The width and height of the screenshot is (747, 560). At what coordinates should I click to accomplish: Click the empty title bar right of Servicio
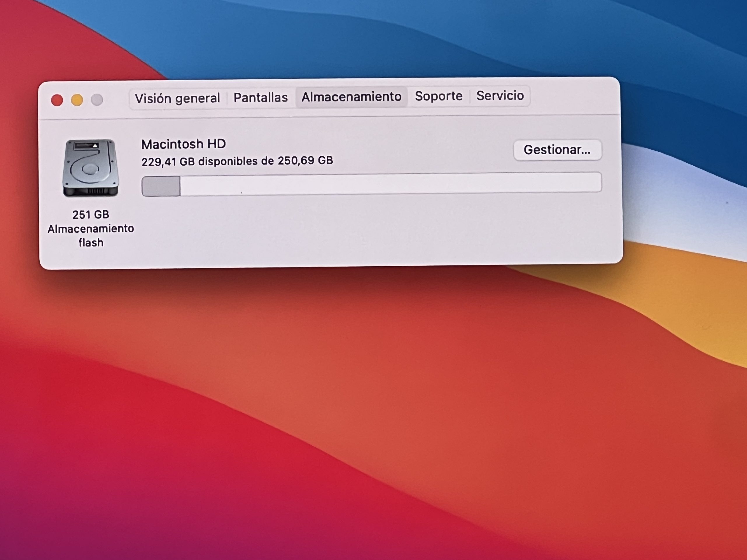point(574,96)
